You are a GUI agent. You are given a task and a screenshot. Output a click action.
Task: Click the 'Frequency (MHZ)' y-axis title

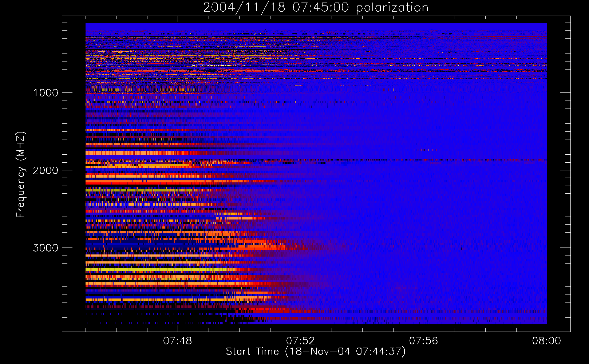(x=21, y=175)
